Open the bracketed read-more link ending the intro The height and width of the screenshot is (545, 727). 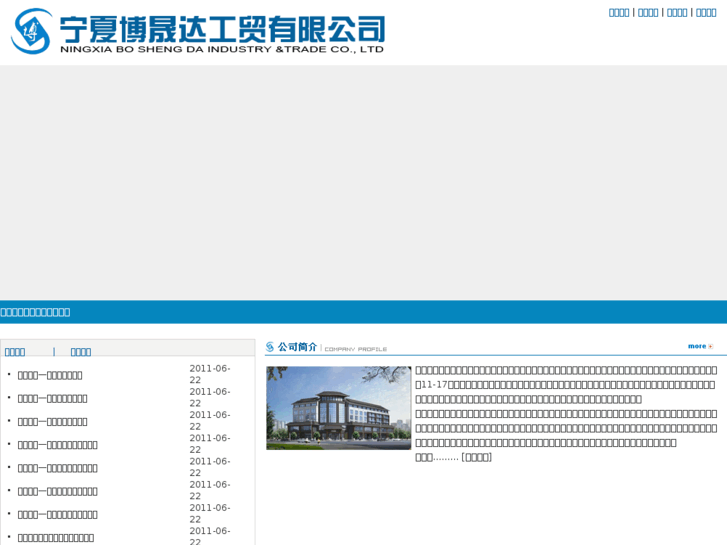477,457
